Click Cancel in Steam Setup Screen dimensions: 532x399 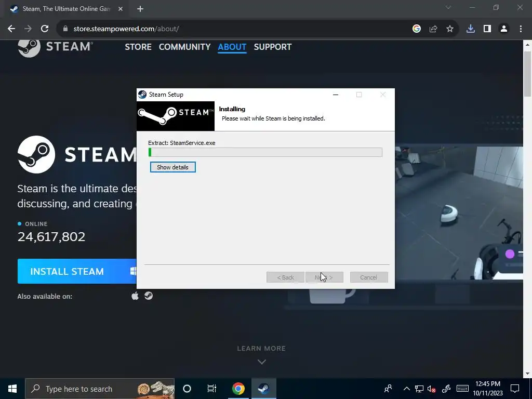[x=369, y=277]
